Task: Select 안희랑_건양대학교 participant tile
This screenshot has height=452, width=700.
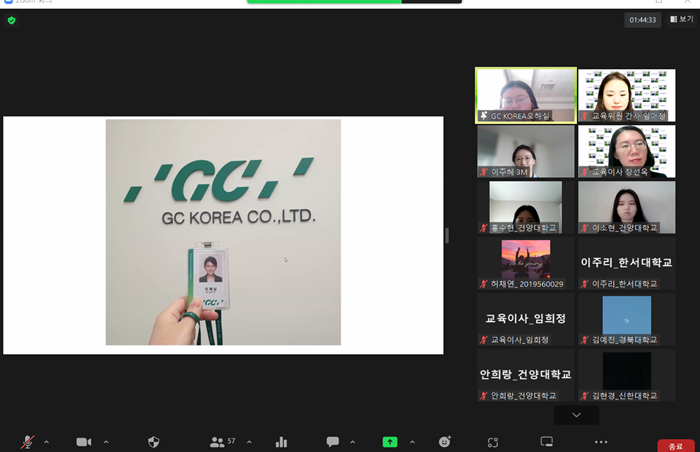Action: (526, 375)
